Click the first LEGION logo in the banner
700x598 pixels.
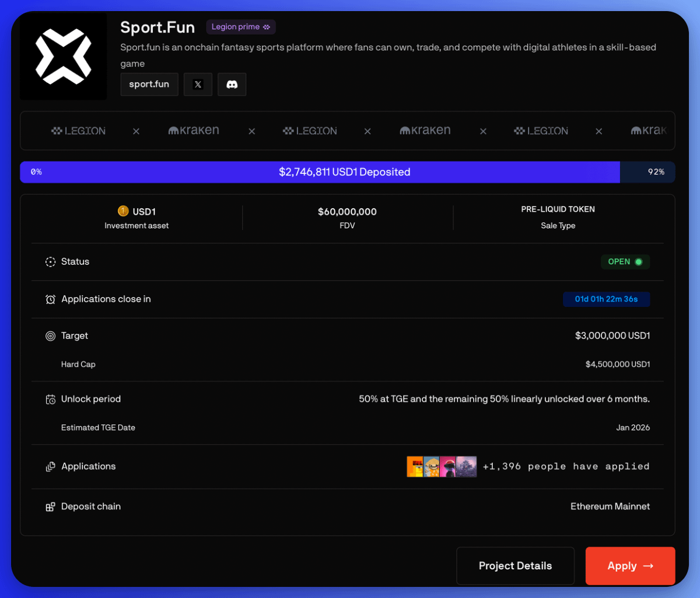(x=78, y=131)
